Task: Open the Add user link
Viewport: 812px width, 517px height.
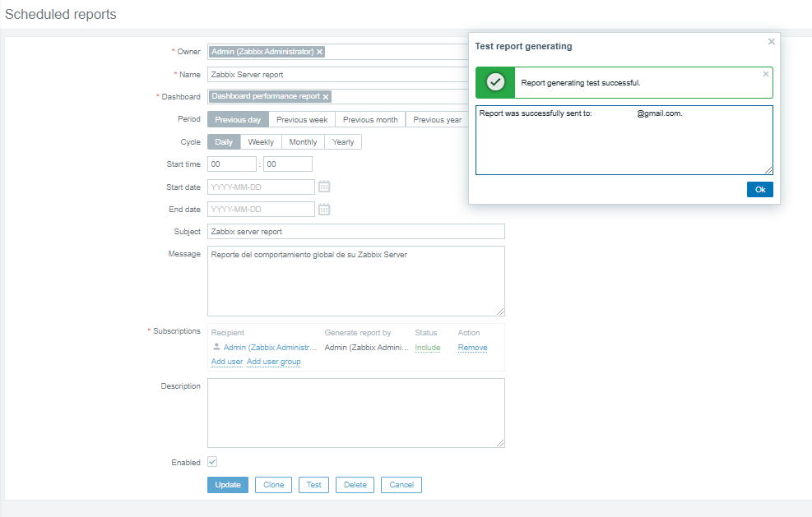Action: pyautogui.click(x=227, y=361)
